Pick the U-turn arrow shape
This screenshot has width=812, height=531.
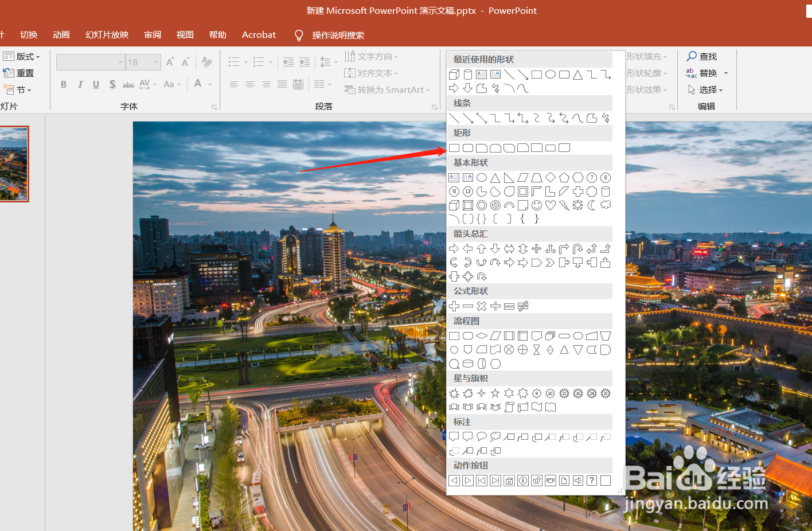pos(578,249)
